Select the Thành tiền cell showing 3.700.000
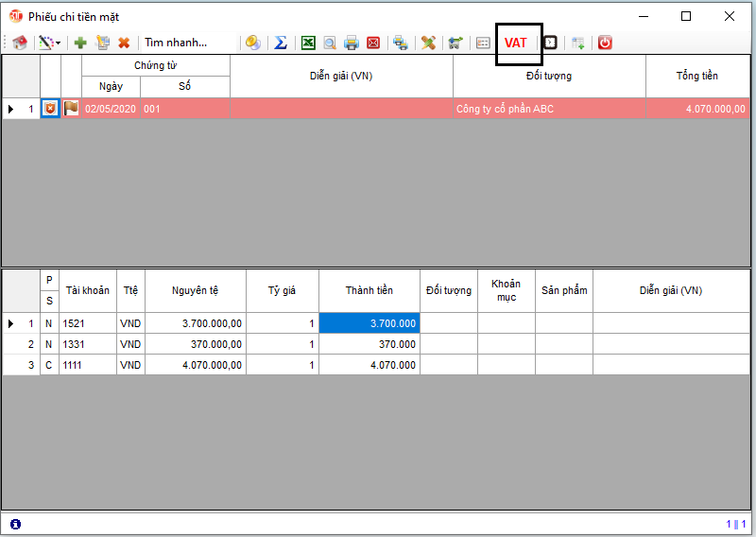This screenshot has height=537, width=756. 369,323
